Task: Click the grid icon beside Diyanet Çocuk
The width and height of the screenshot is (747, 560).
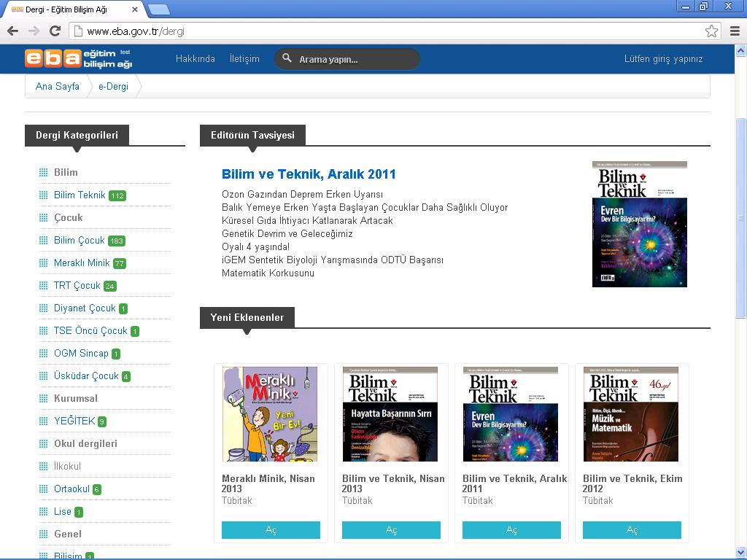Action: click(x=43, y=308)
